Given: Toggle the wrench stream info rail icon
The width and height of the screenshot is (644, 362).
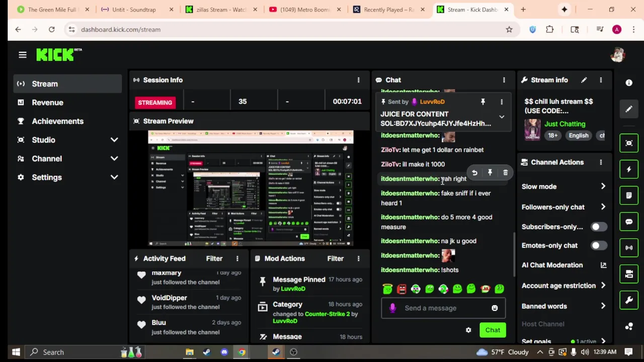Looking at the screenshot, I should 629,300.
